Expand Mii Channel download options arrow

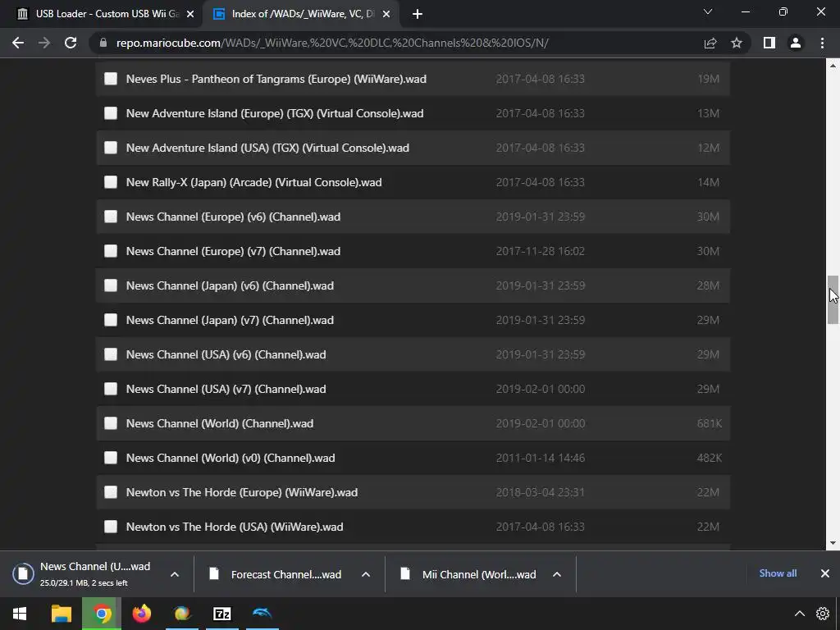[x=557, y=574]
